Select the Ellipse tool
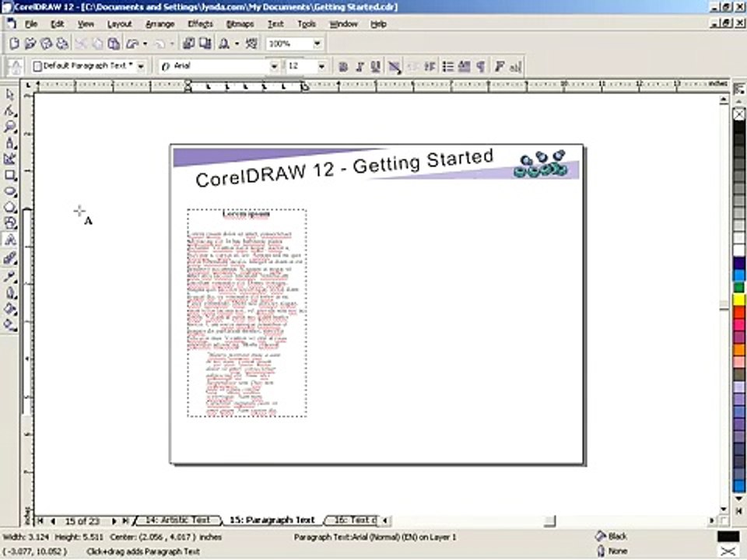This screenshot has height=560, width=747. 10,191
